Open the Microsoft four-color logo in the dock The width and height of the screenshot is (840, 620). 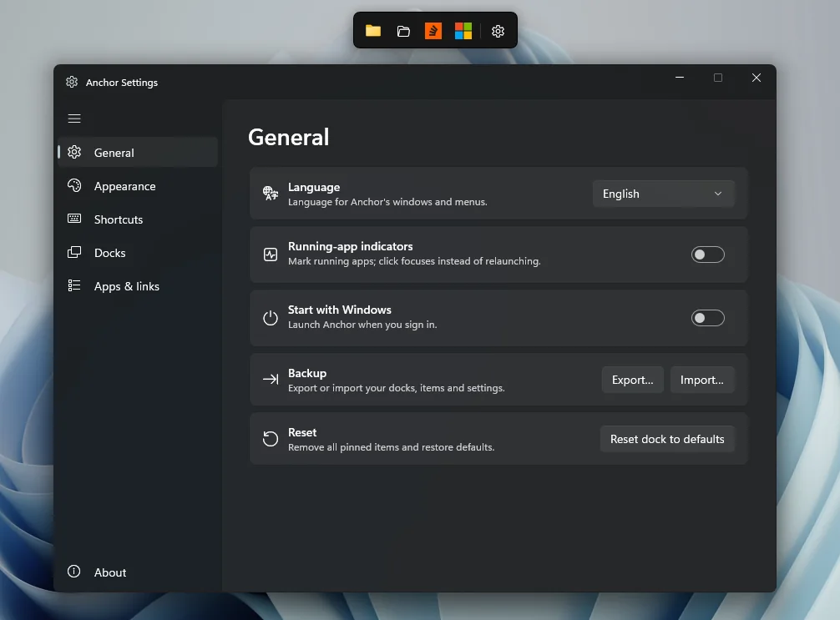tap(463, 31)
